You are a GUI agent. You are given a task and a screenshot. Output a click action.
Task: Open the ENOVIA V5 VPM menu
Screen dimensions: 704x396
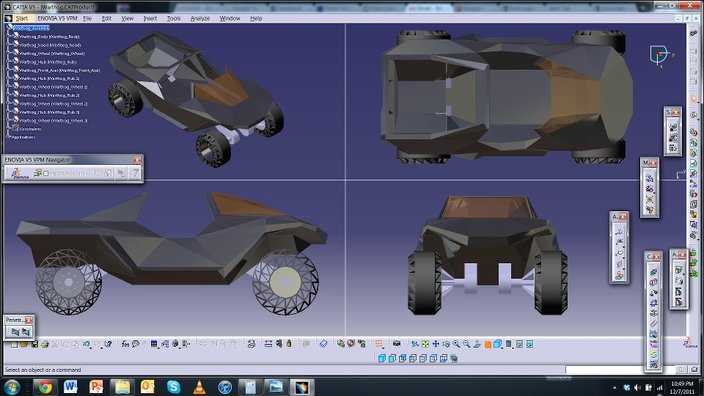point(57,18)
